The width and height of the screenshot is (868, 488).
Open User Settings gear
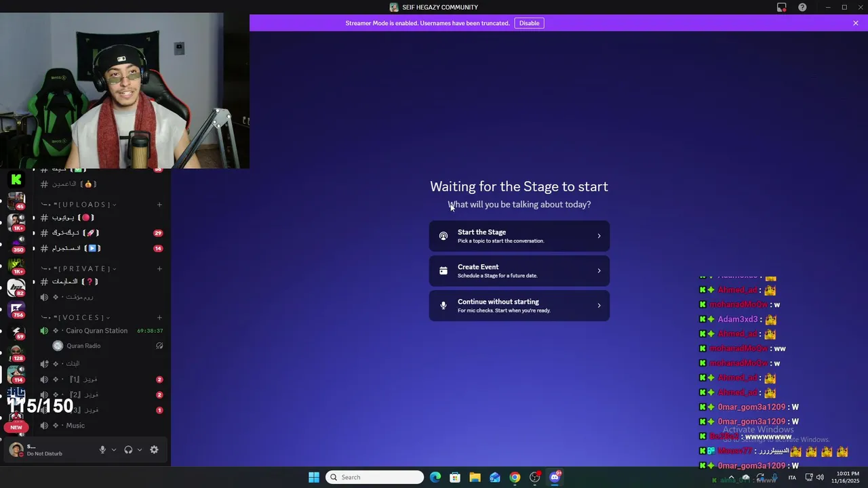[x=154, y=449]
